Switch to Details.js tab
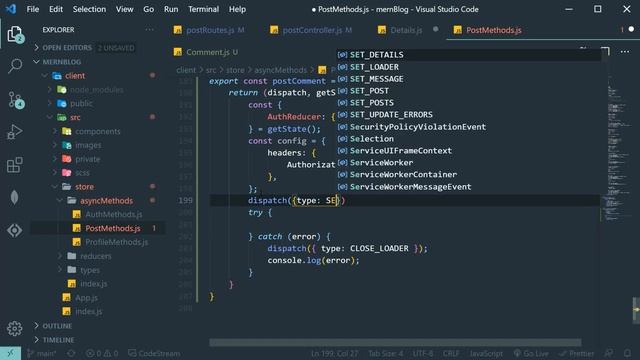Image resolution: width=640 pixels, height=360 pixels. tap(406, 30)
